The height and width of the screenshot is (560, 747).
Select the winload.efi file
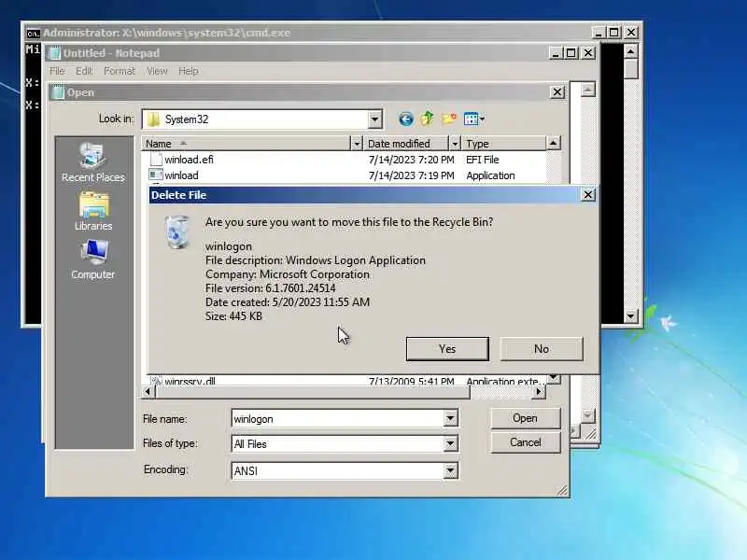[x=190, y=160]
